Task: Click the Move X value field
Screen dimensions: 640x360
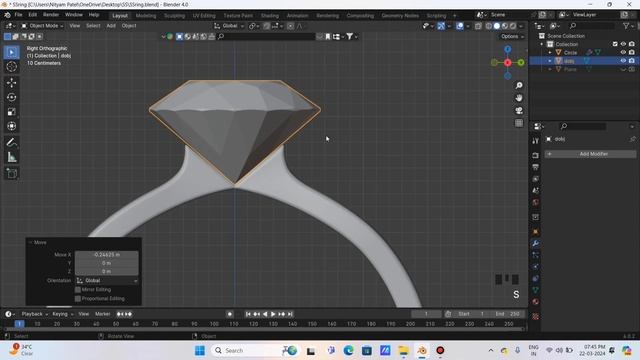Action: click(x=107, y=254)
